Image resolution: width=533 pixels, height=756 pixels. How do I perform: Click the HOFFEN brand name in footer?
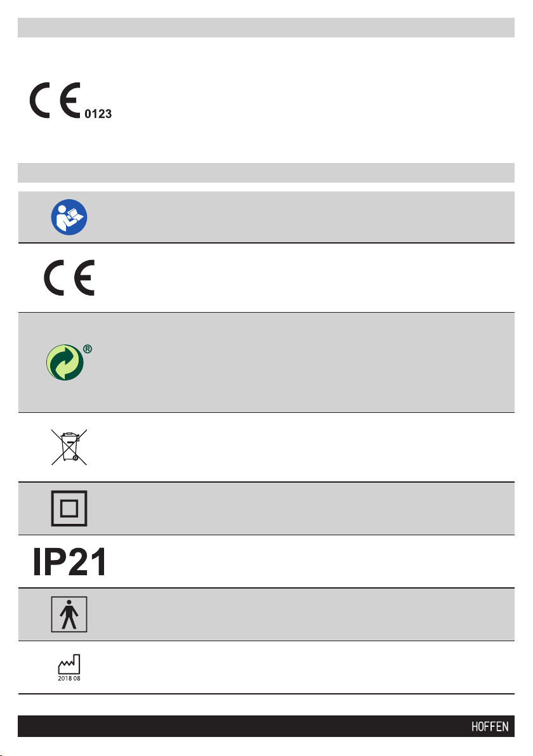pos(490,727)
